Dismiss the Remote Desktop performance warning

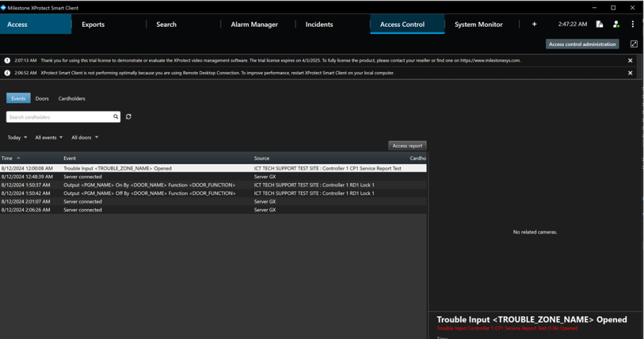[631, 73]
